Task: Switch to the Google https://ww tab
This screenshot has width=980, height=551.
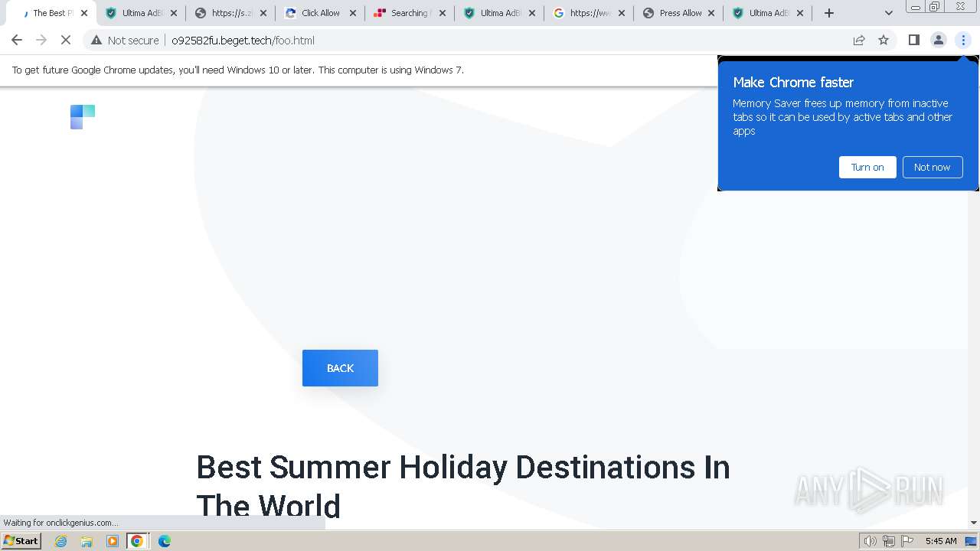Action: (590, 13)
